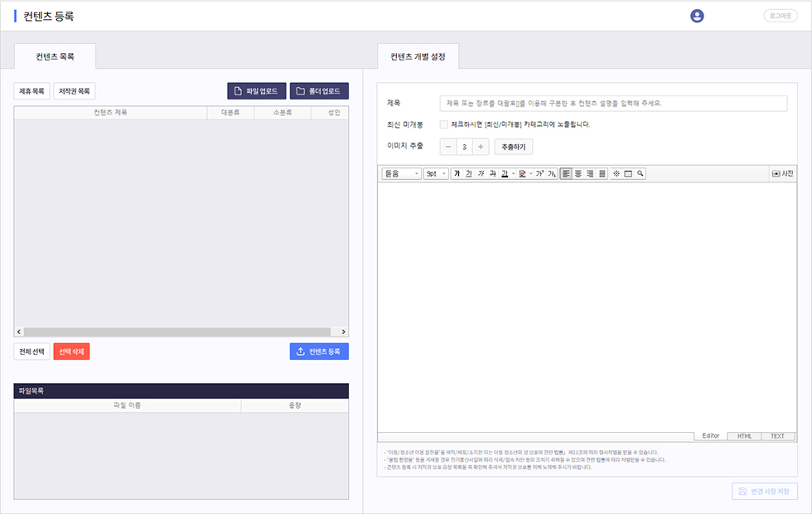The image size is (812, 514).
Task: Apply strikethrough formatting in editor toolbar
Action: tap(493, 174)
